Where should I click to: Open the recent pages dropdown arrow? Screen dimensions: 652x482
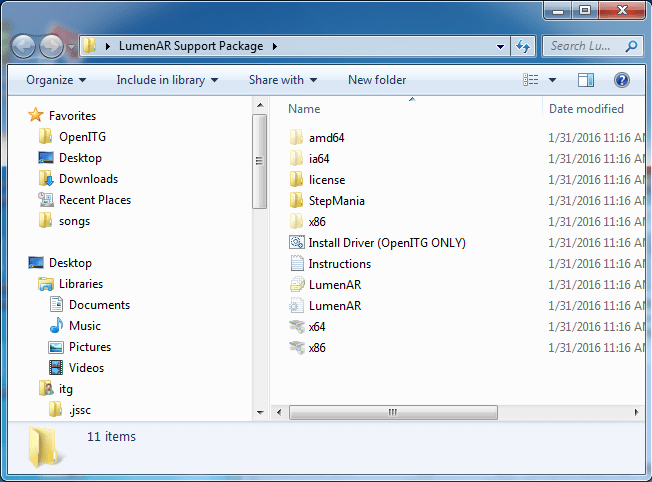(x=71, y=47)
